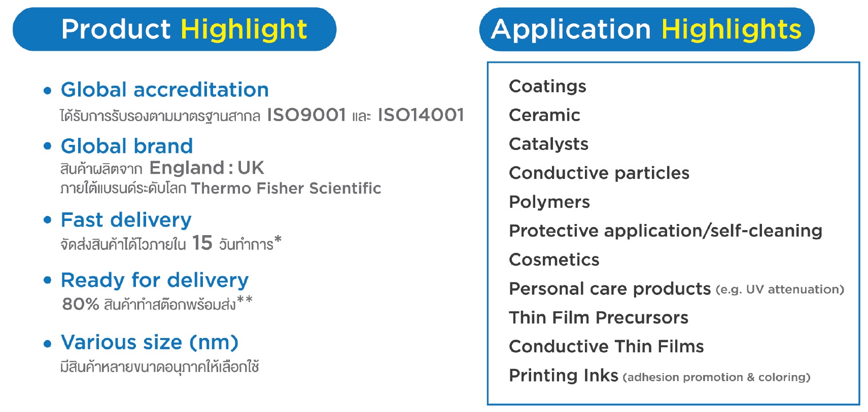Click the Thin Film Precursors entry

click(x=599, y=318)
